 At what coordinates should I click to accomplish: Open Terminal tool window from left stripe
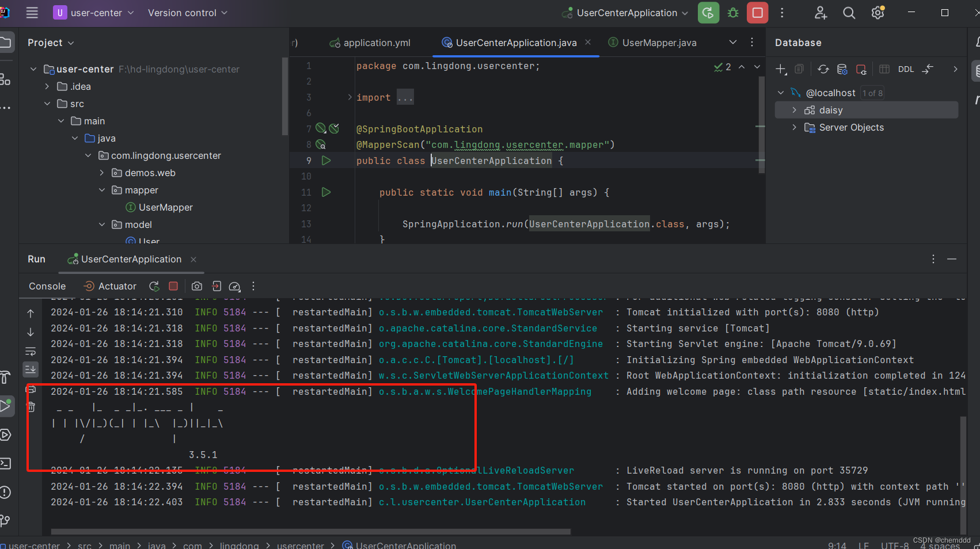pyautogui.click(x=5, y=463)
